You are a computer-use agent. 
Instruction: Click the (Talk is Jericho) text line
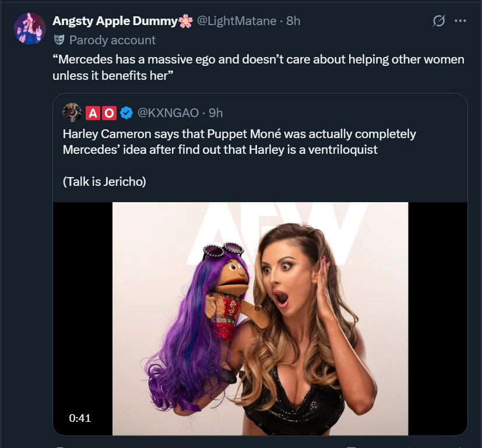click(104, 181)
